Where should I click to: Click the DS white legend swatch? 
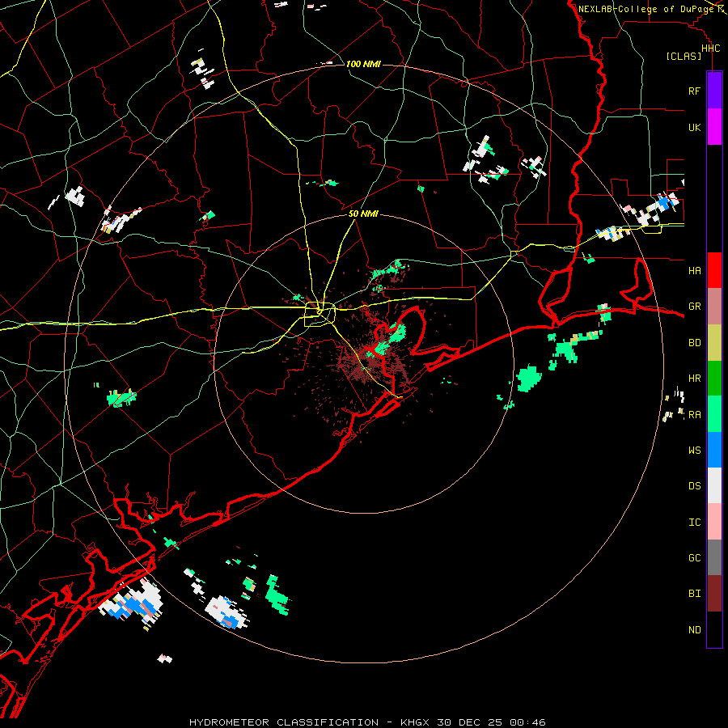click(x=714, y=485)
